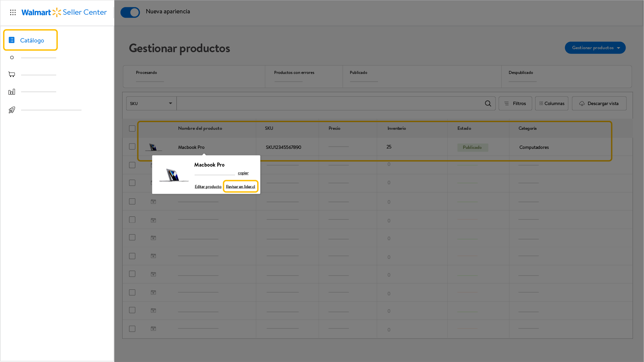644x362 pixels.
Task: Open the apps grid menu icon
Action: pos(13,12)
